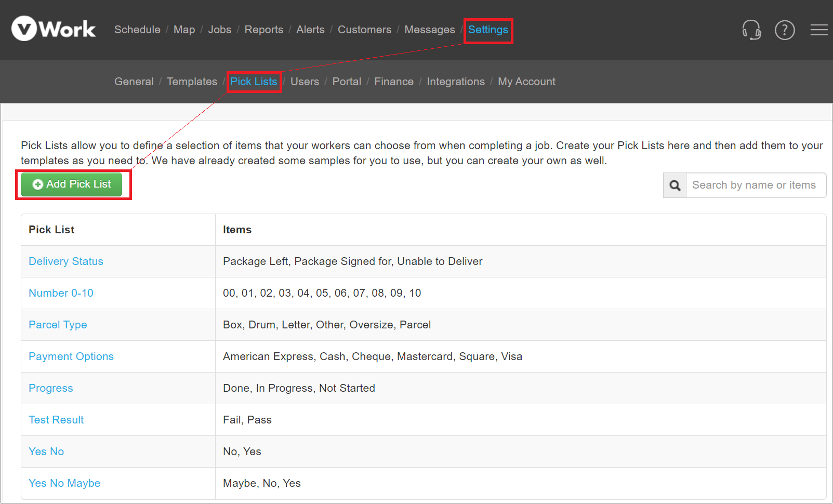The height and width of the screenshot is (504, 833).
Task: Click the help question mark icon
Action: point(785,30)
